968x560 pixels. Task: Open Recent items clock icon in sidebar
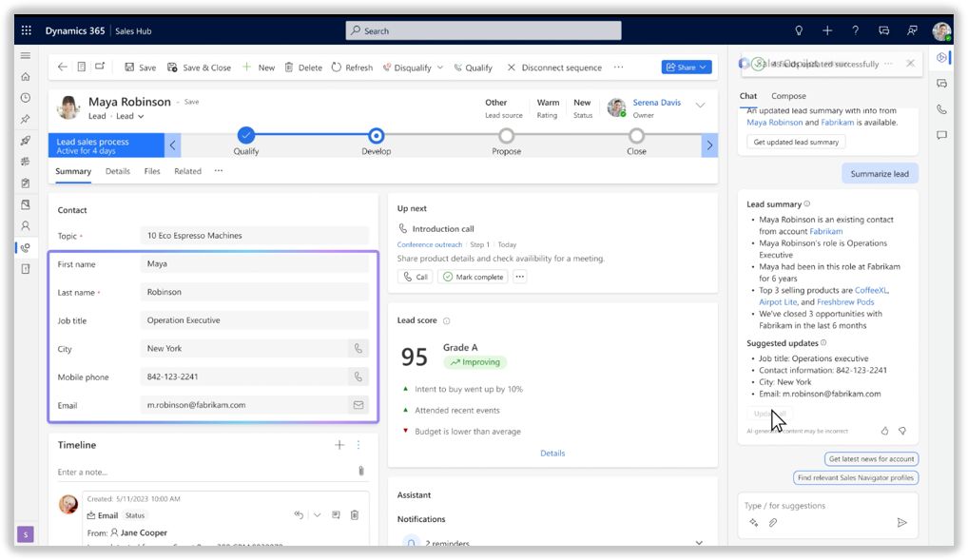(x=26, y=98)
